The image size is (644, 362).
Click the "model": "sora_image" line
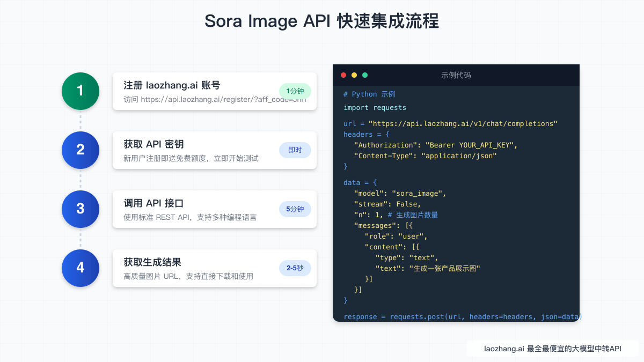[x=400, y=194]
